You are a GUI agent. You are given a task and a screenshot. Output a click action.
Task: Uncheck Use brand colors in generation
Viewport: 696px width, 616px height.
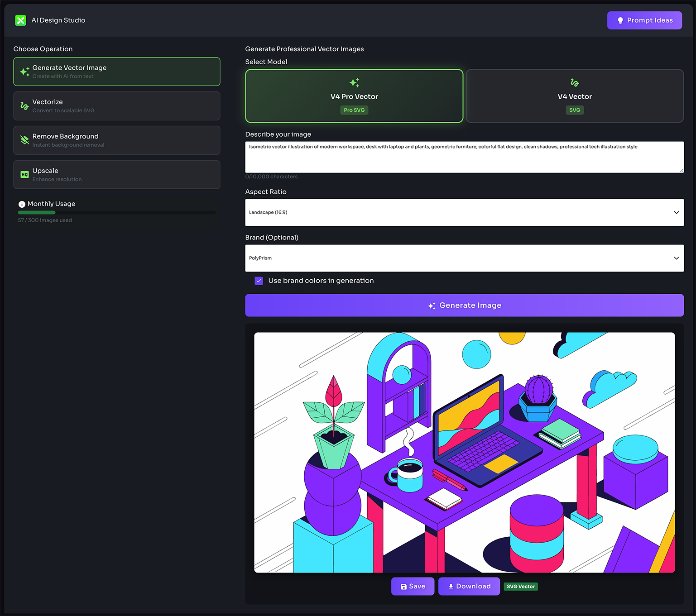tap(259, 281)
